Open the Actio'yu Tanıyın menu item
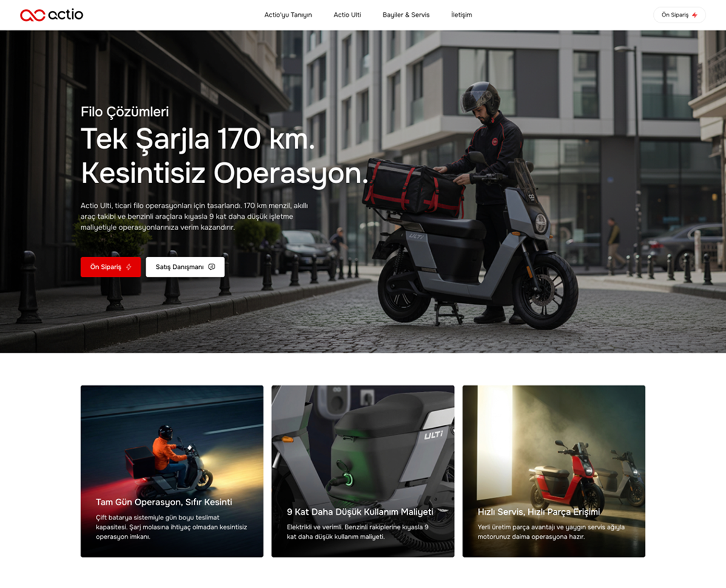This screenshot has height=588, width=726. 288,15
